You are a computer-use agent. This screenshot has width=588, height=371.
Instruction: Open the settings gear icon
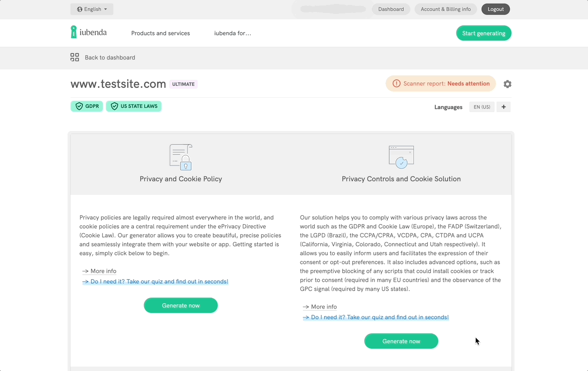pos(507,84)
